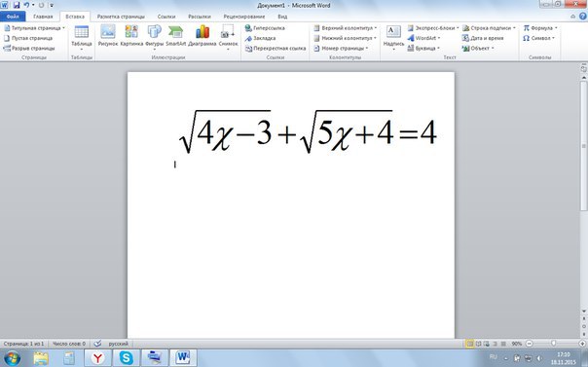Switch to Full Screen Reading view
The height and width of the screenshot is (367, 588).
tap(478, 344)
